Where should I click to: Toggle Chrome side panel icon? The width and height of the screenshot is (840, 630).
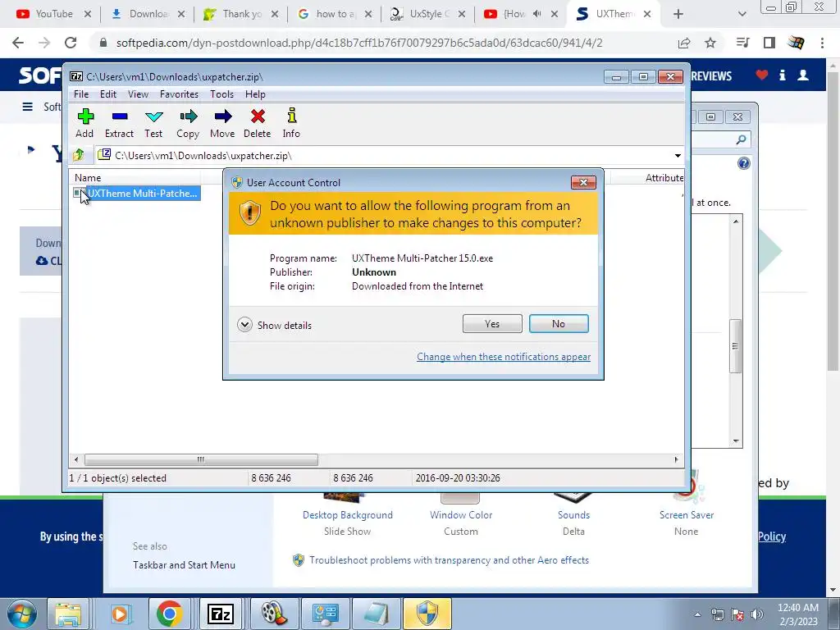[769, 43]
